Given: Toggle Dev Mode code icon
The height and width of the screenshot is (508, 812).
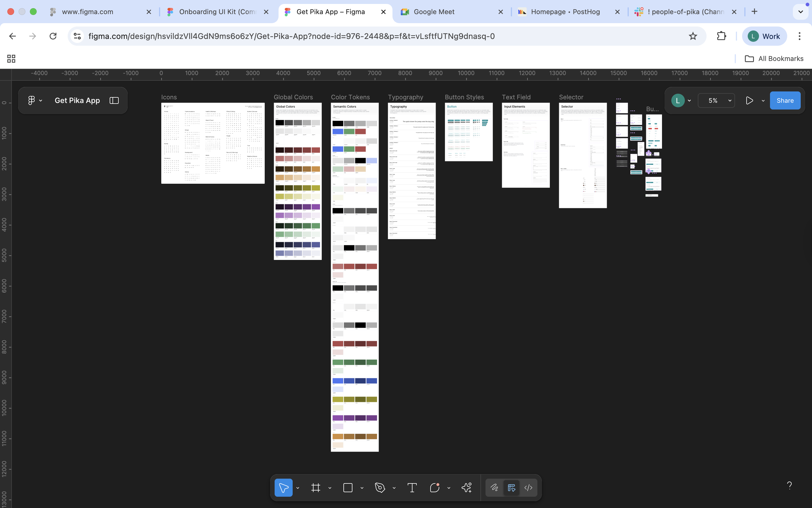Looking at the screenshot, I should (x=528, y=487).
